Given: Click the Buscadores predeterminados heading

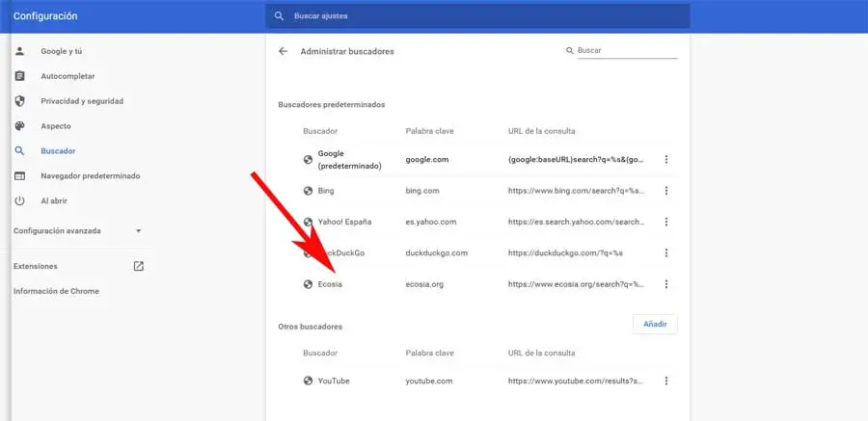Looking at the screenshot, I should click(x=332, y=105).
